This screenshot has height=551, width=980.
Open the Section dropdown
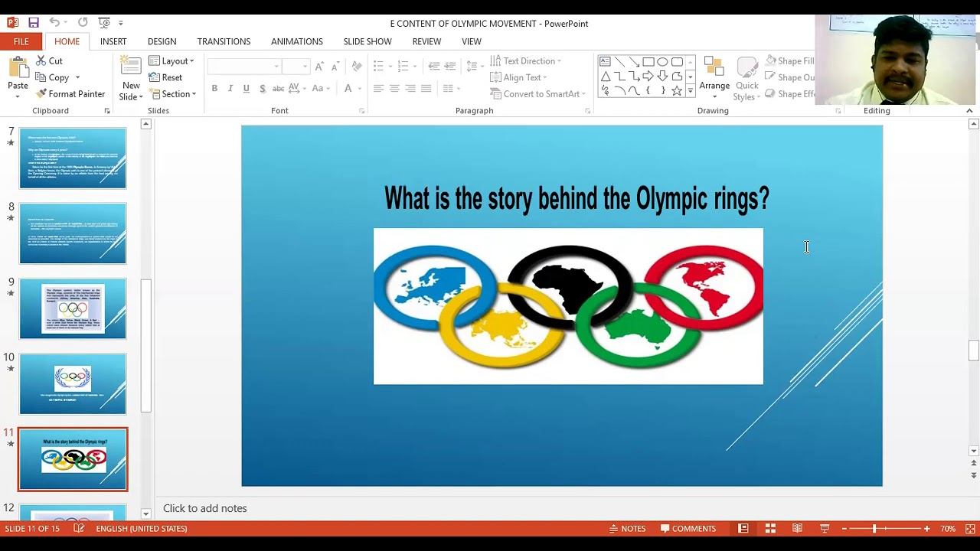pyautogui.click(x=173, y=94)
